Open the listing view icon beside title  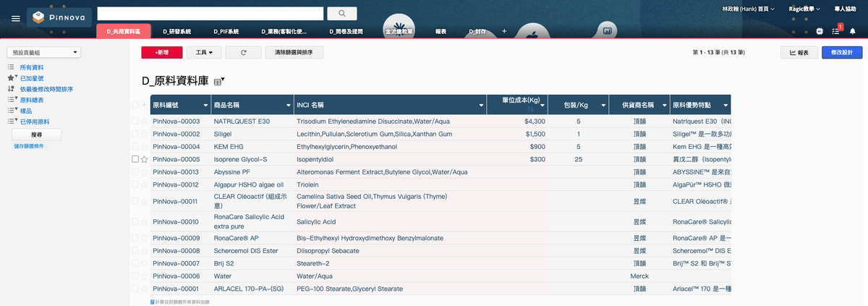[218, 82]
